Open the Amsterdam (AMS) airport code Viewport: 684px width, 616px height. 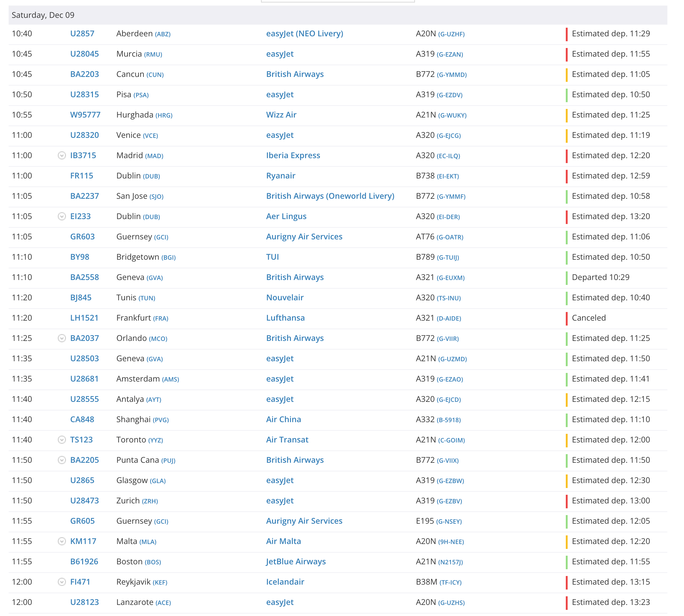[171, 379]
